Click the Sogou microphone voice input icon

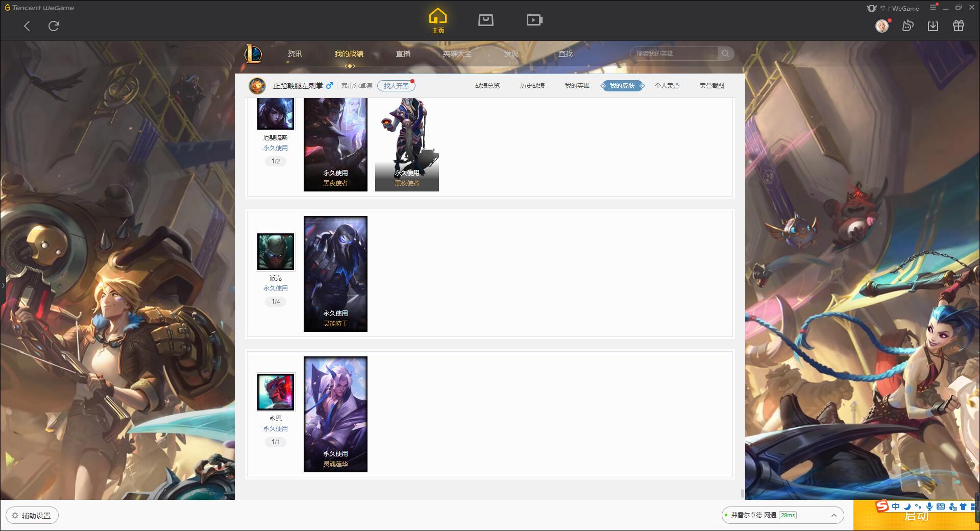(929, 506)
